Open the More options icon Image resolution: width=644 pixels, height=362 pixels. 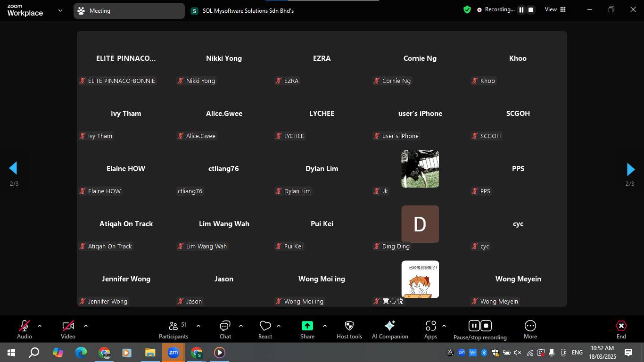530,329
